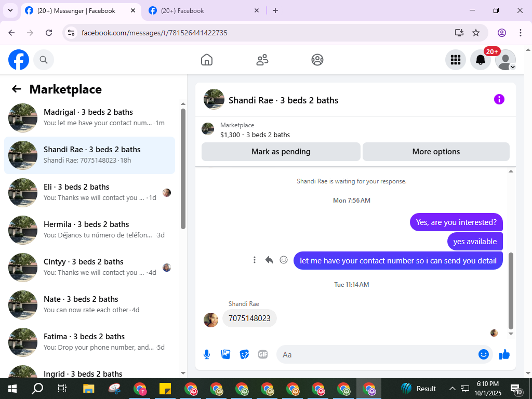
Task: Click the message input field Aa
Action: (377, 354)
